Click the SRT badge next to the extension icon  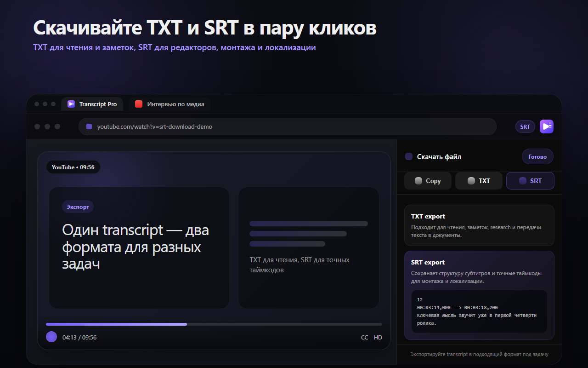pos(525,126)
